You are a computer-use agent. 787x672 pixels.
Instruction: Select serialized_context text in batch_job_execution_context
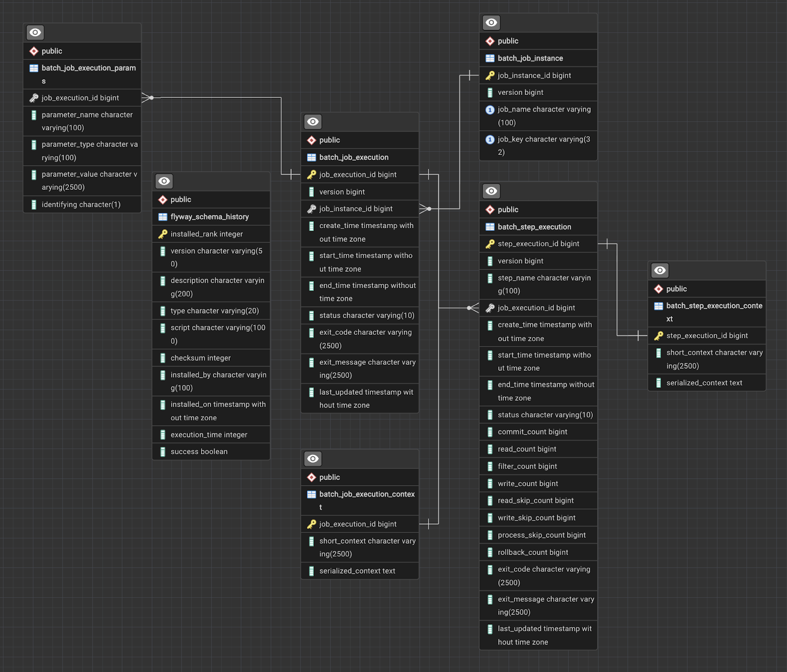pyautogui.click(x=357, y=571)
